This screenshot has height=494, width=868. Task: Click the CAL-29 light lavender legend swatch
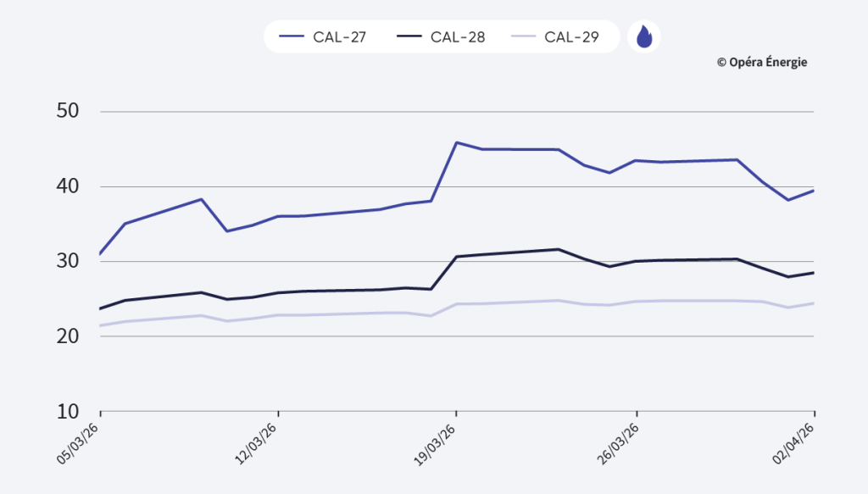click(523, 37)
